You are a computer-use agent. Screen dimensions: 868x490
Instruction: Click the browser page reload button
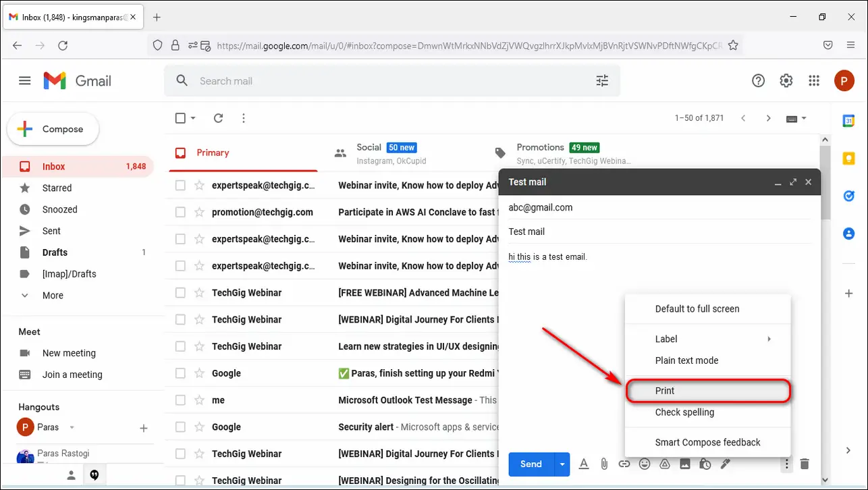coord(63,45)
